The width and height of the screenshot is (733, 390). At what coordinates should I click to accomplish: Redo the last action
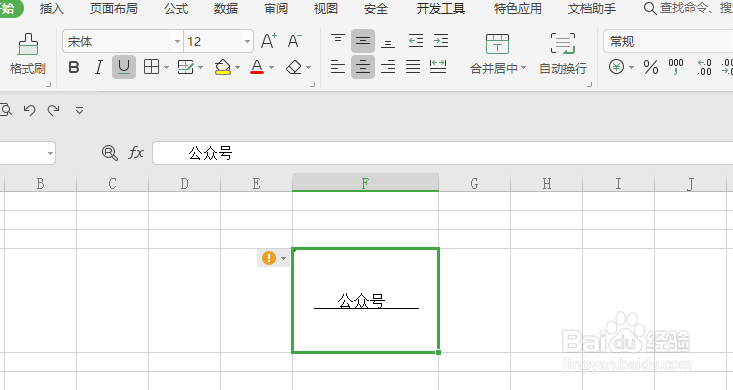coord(53,110)
